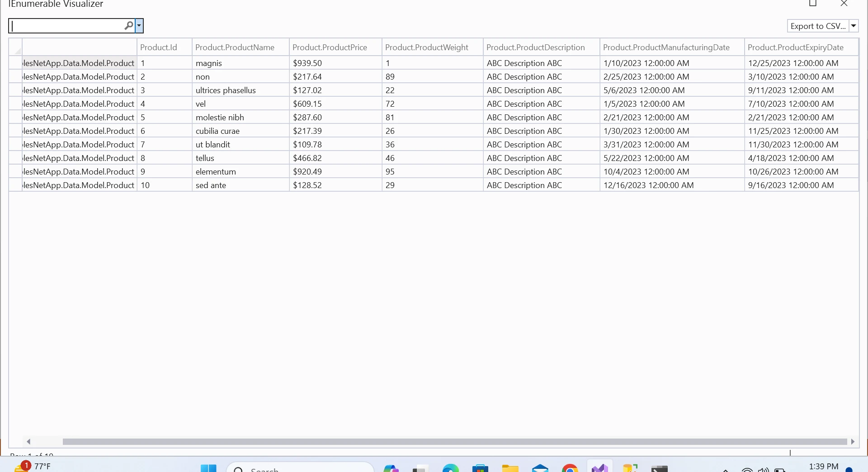Select the $127.02 price cell
The height and width of the screenshot is (472, 868).
point(335,90)
